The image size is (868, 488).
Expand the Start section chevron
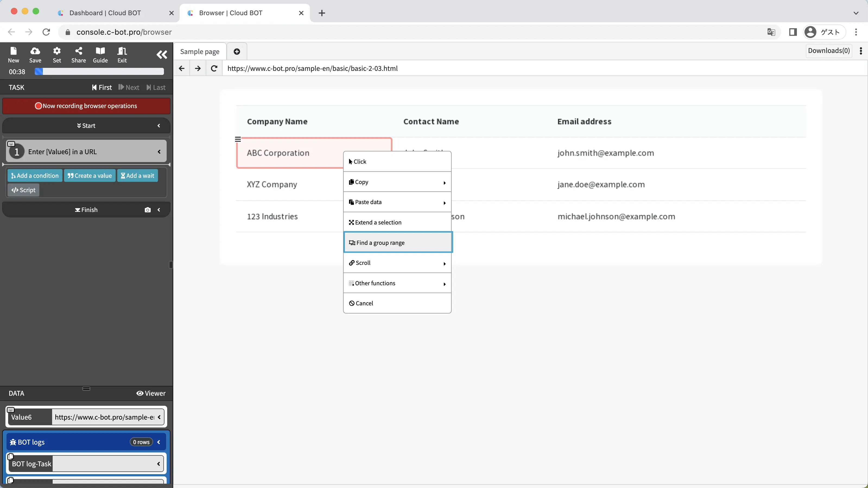(159, 125)
